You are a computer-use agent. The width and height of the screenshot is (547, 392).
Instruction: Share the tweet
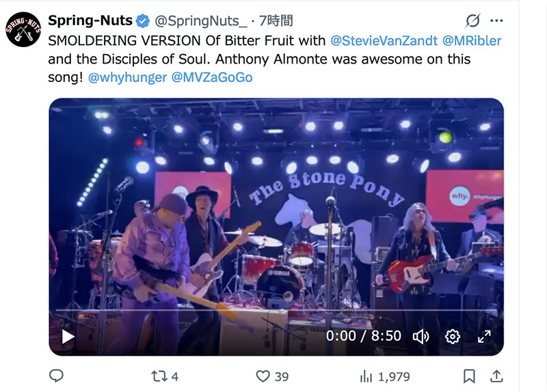tap(498, 376)
